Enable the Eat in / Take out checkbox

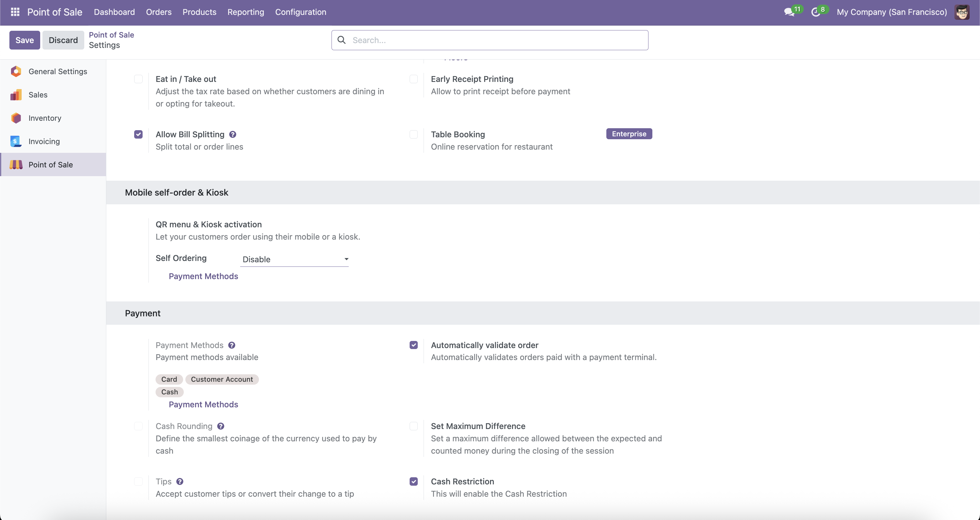pos(138,79)
